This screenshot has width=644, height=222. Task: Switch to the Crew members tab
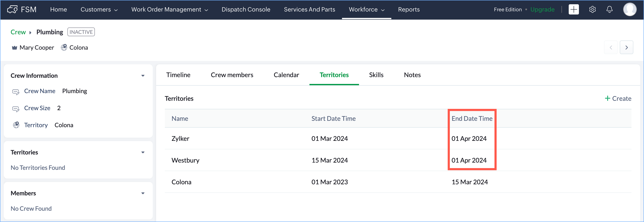(232, 75)
